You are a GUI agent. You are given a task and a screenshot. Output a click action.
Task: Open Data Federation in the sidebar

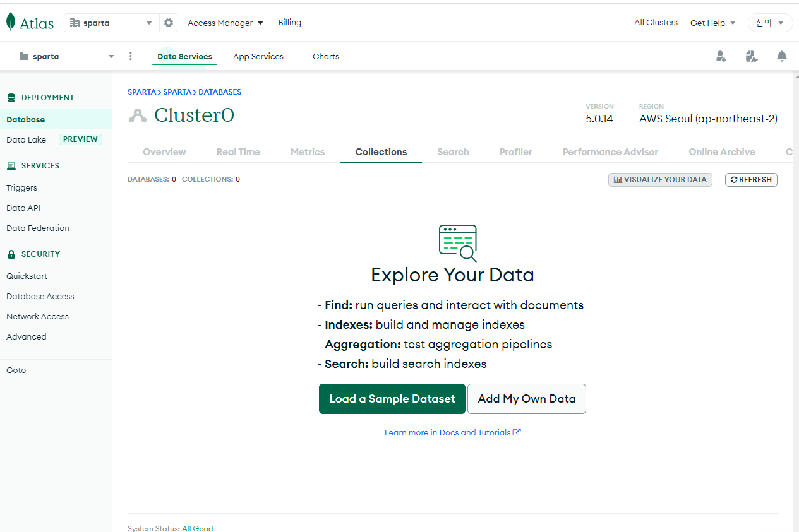tap(38, 228)
